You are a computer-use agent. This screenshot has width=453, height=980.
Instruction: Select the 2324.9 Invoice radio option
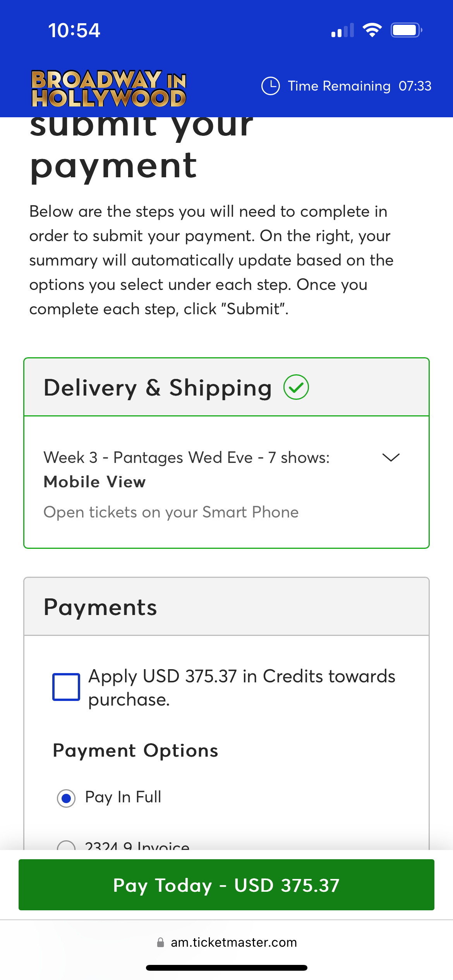[x=66, y=845]
